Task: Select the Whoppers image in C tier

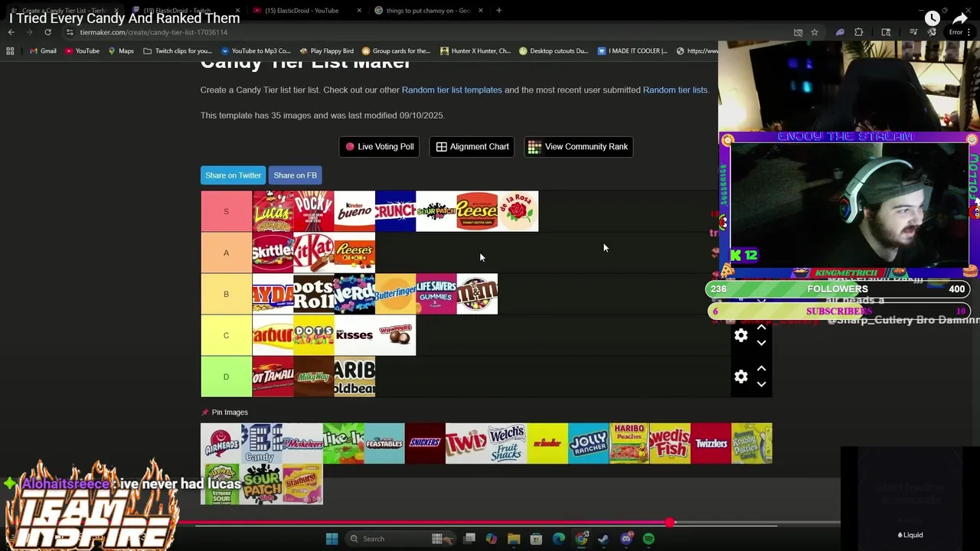Action: click(x=395, y=335)
